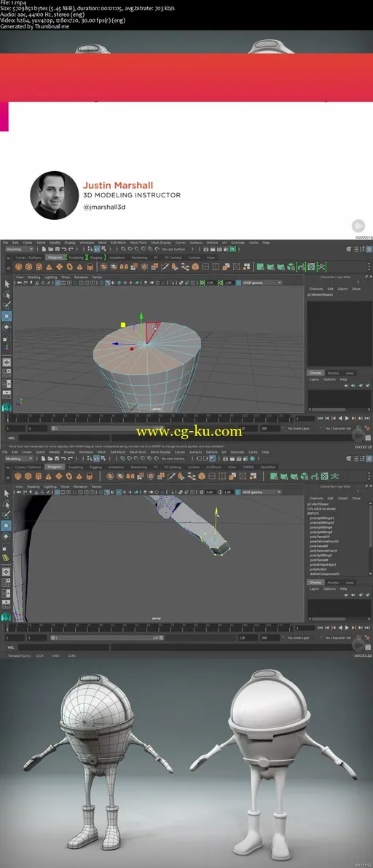
Task: Open No Character Set dropdown in cylinder scene
Action: coord(337,428)
